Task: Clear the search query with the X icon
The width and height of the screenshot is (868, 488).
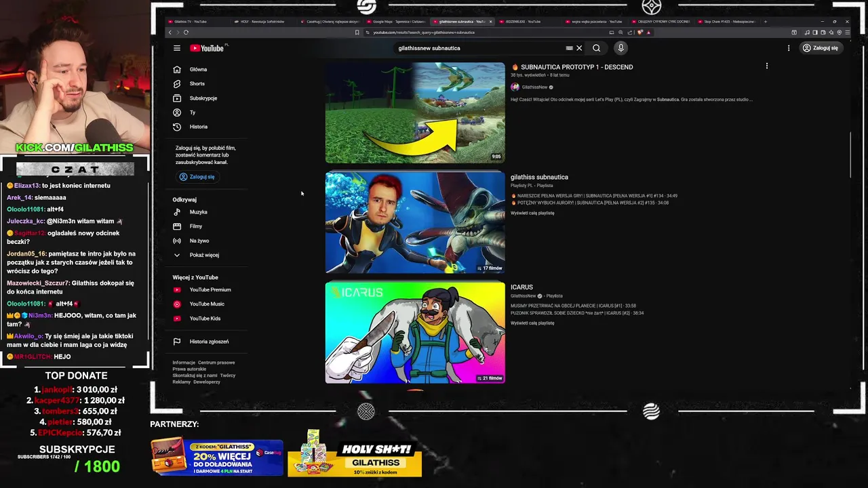Action: 579,48
